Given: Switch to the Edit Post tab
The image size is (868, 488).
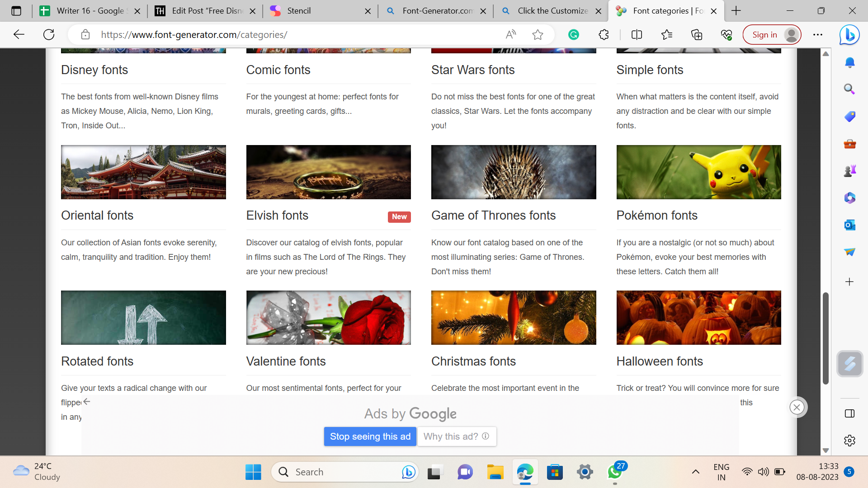Looking at the screenshot, I should tap(205, 11).
